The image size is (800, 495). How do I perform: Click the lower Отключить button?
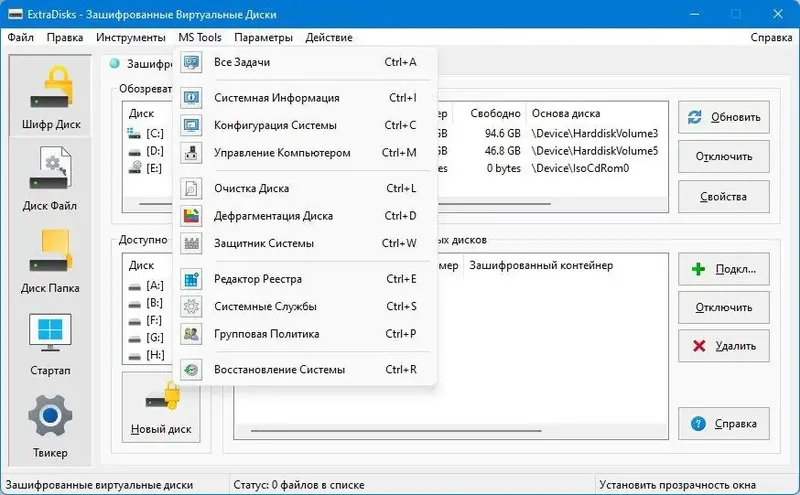723,307
